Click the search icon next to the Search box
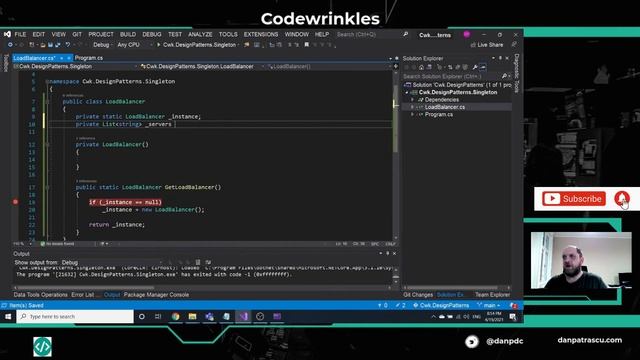 (405, 35)
